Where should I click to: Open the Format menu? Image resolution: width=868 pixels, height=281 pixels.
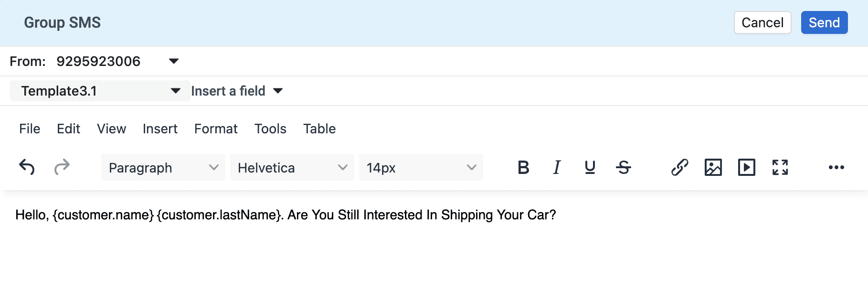(216, 129)
